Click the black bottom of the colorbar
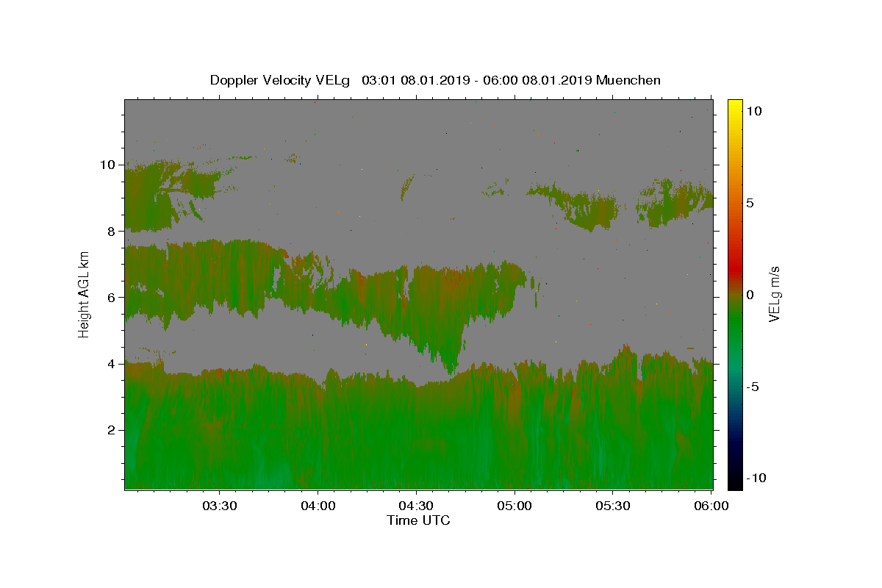The height and width of the screenshot is (588, 882). 735,481
